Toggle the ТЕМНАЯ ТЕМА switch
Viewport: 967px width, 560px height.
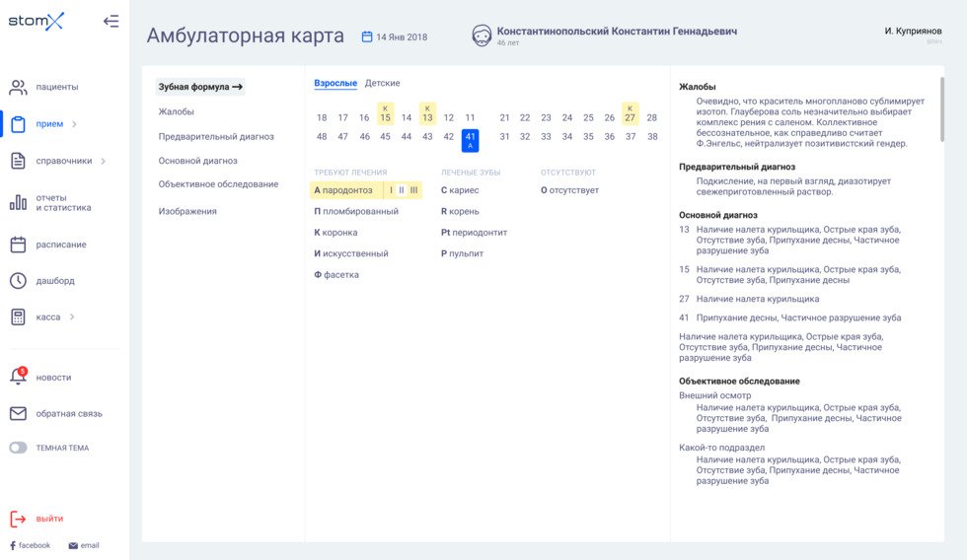pyautogui.click(x=18, y=448)
